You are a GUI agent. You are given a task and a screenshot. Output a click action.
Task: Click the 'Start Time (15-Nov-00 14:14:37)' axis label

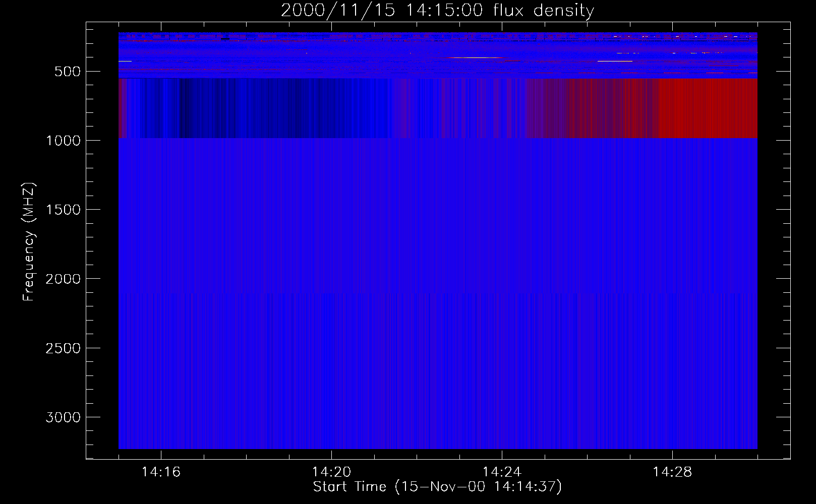[x=437, y=487]
